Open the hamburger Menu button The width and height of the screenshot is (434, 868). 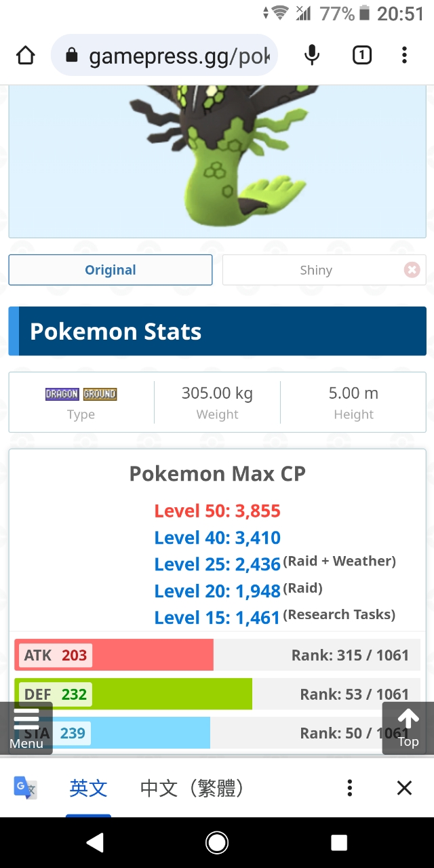pos(26,728)
